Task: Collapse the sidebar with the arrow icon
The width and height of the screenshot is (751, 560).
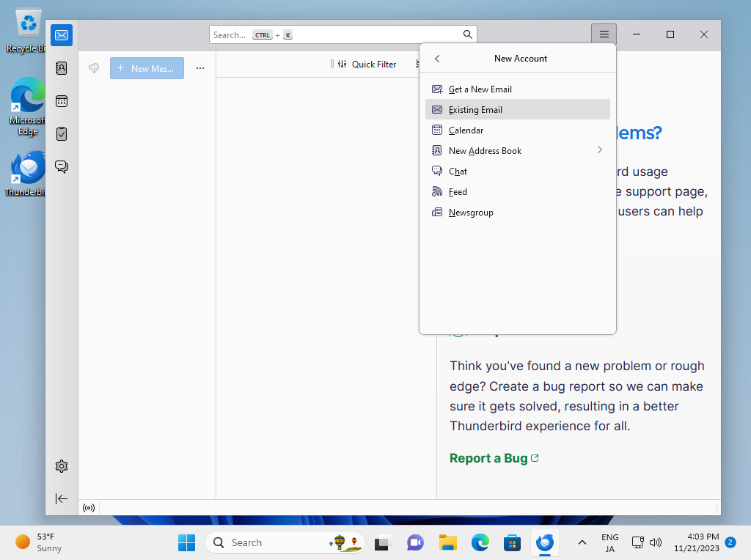Action: point(61,498)
